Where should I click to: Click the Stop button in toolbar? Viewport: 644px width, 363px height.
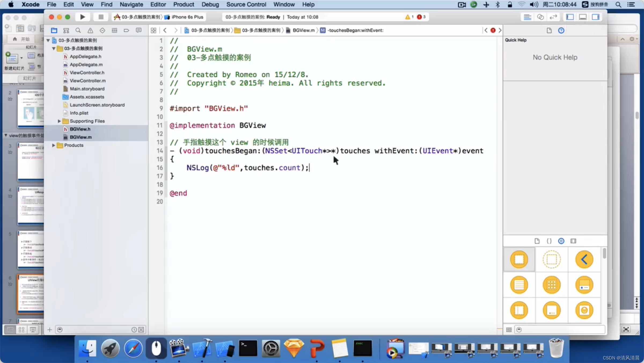101,17
